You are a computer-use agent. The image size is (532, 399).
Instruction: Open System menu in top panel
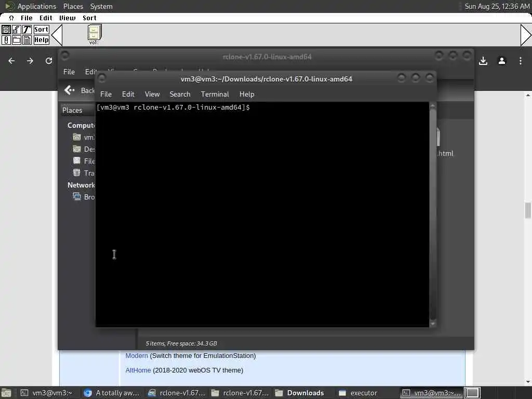101,6
